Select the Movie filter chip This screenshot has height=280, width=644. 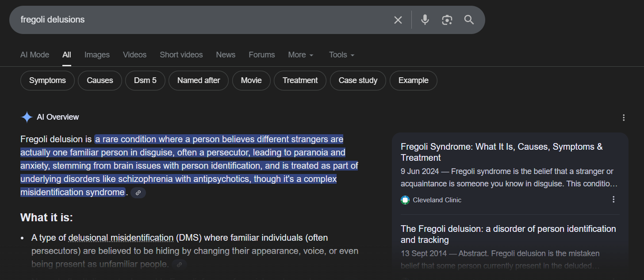[251, 80]
